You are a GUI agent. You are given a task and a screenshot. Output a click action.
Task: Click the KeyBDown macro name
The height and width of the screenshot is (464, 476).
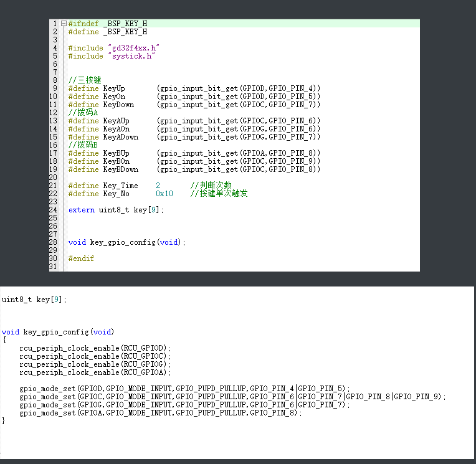121,169
